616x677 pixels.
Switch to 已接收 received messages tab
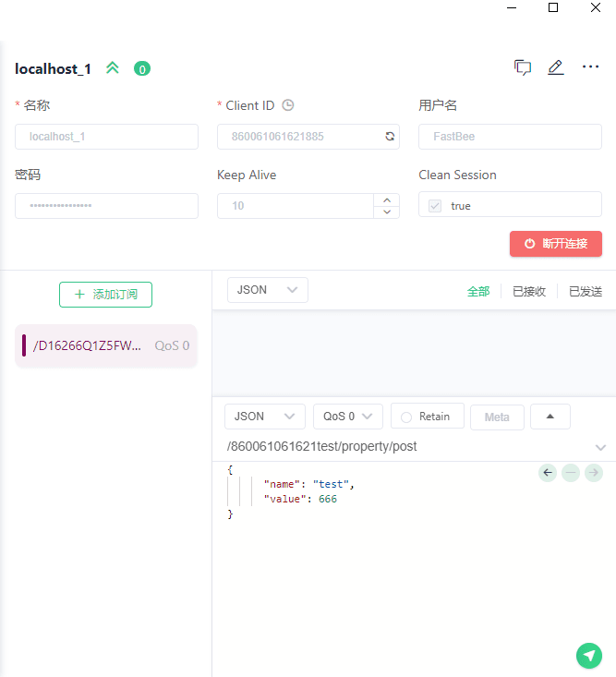(529, 292)
